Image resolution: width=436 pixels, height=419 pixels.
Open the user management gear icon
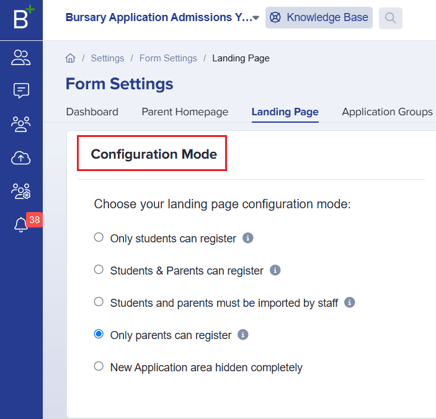click(x=21, y=191)
